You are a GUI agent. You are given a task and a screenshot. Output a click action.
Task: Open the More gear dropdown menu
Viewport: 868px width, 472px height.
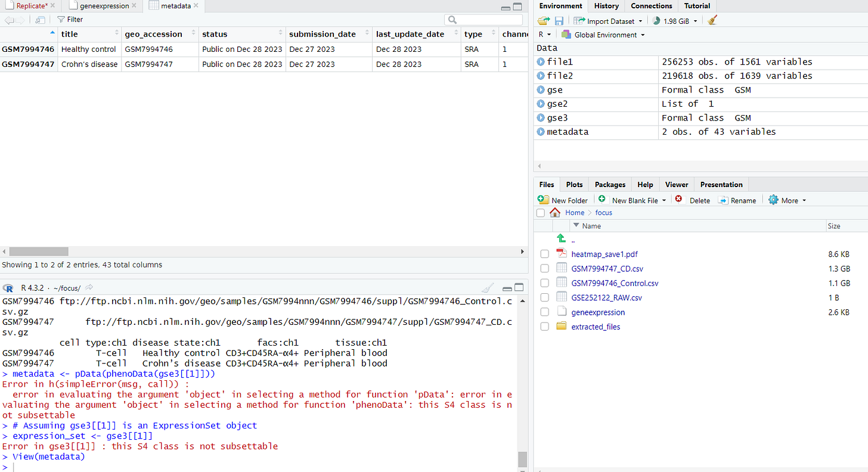pos(787,200)
